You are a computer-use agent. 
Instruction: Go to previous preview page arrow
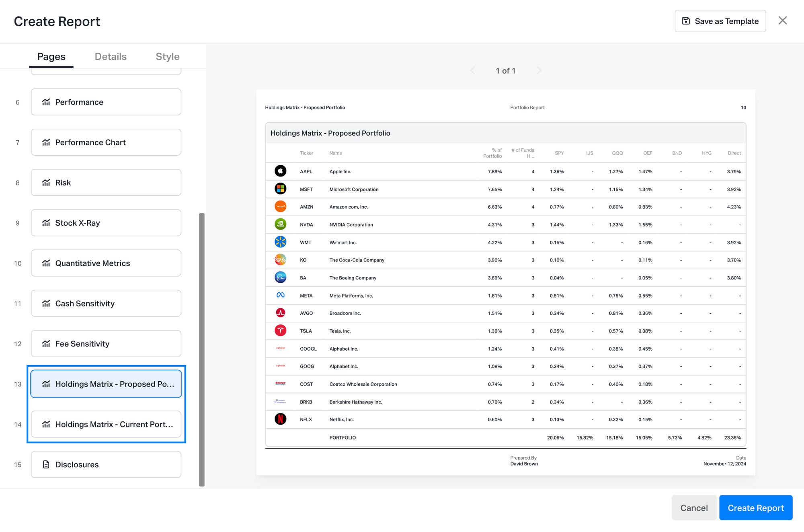click(473, 71)
